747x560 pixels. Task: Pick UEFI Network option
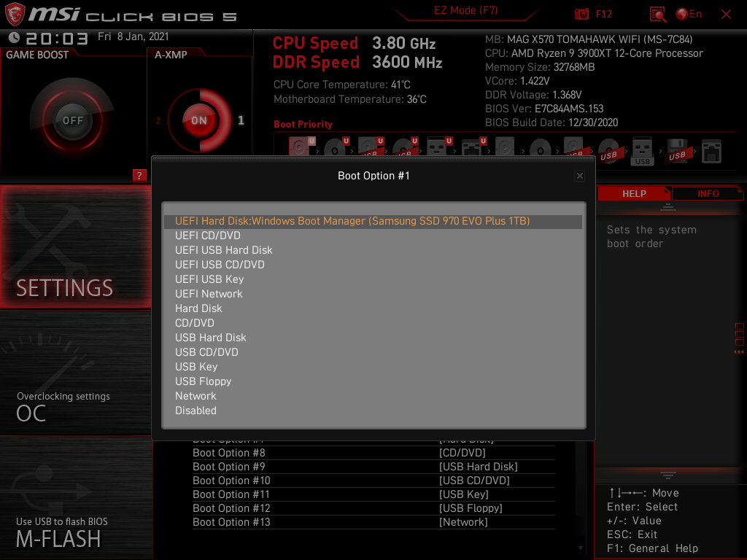coord(373,294)
